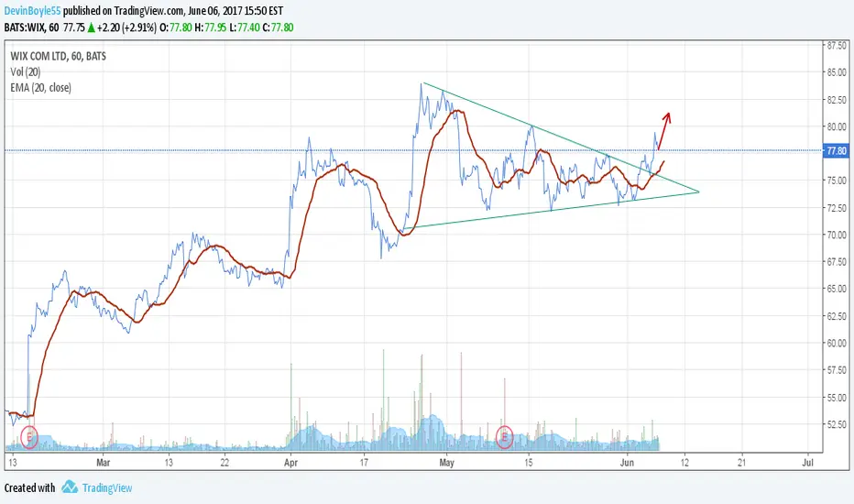Open the DevinBoyle55 author profile link
854x504 pixels.
(x=33, y=11)
